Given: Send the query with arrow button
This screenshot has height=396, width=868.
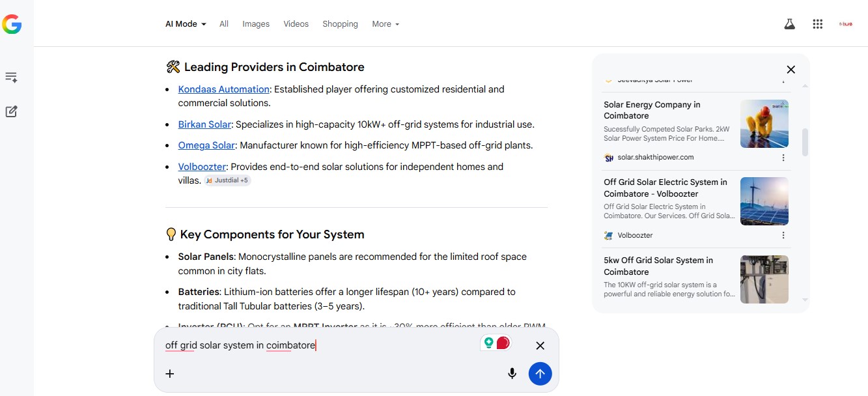Looking at the screenshot, I should [x=540, y=373].
